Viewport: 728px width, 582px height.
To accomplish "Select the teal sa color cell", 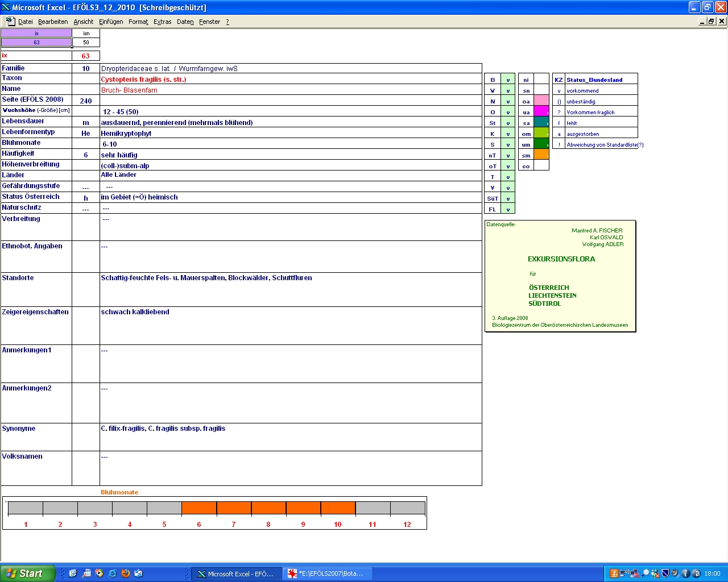I will (x=541, y=123).
